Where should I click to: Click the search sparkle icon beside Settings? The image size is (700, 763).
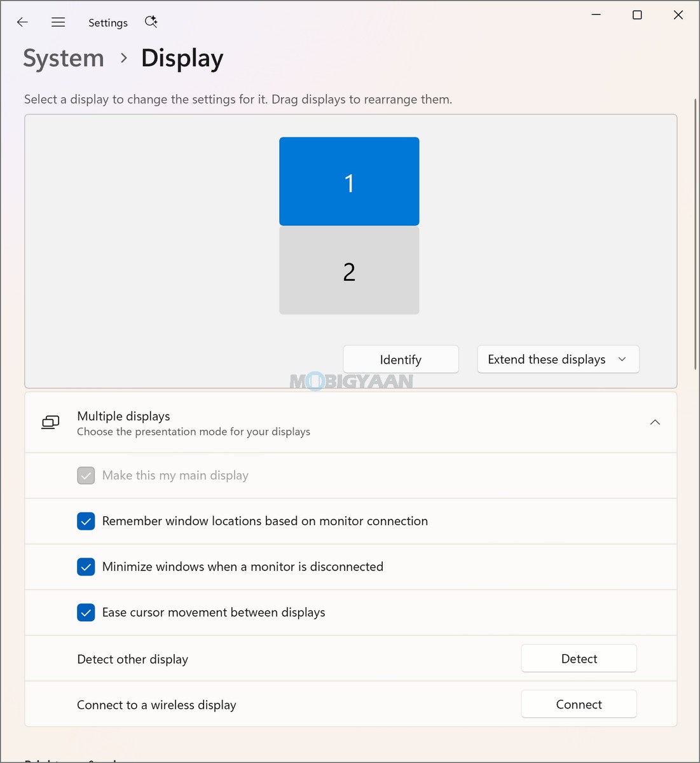point(151,22)
